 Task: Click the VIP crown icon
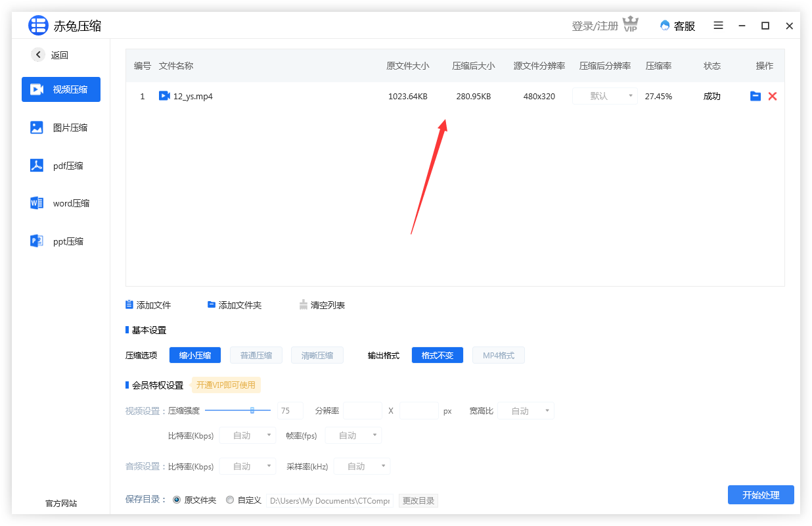631,25
